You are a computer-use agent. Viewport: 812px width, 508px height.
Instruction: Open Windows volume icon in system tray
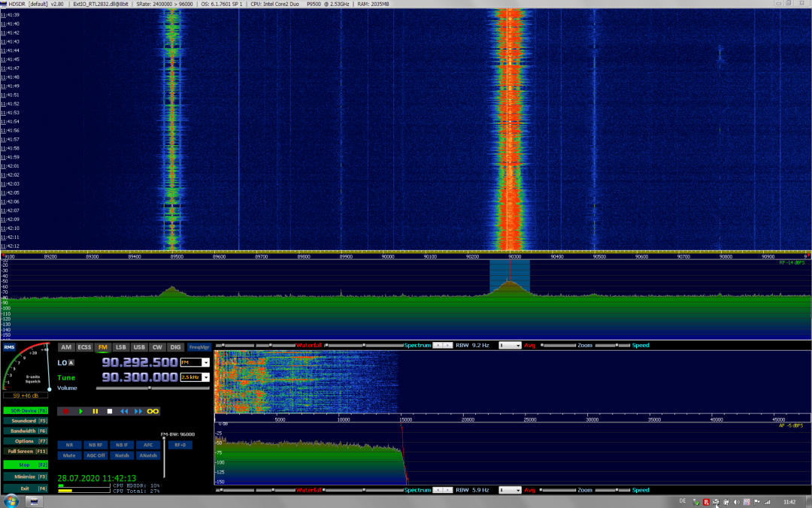(x=736, y=501)
